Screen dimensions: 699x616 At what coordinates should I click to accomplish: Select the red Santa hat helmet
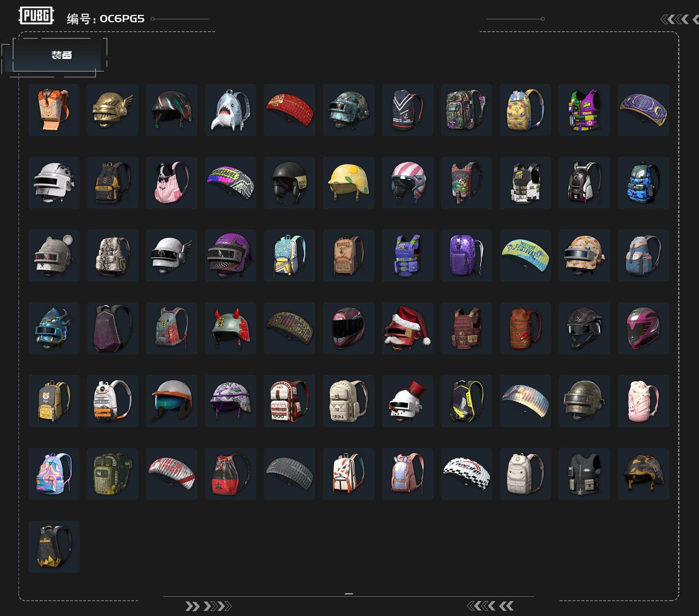[407, 328]
